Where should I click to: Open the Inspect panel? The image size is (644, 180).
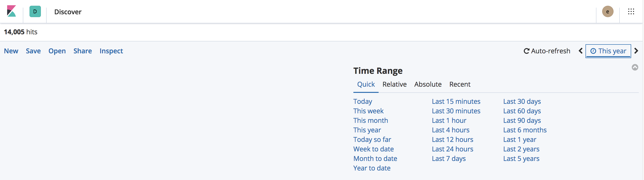(111, 51)
